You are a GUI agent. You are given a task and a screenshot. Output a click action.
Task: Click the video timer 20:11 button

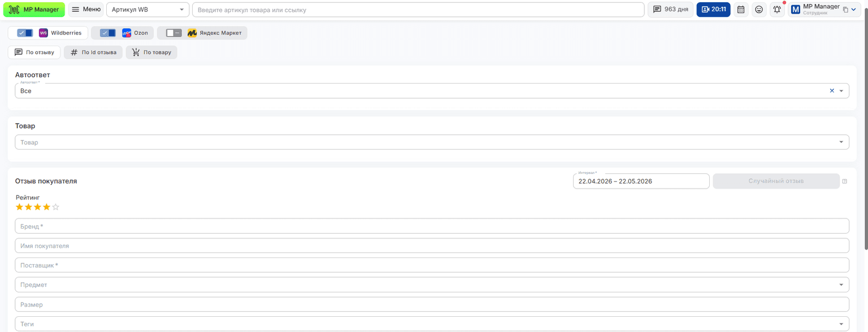(713, 10)
